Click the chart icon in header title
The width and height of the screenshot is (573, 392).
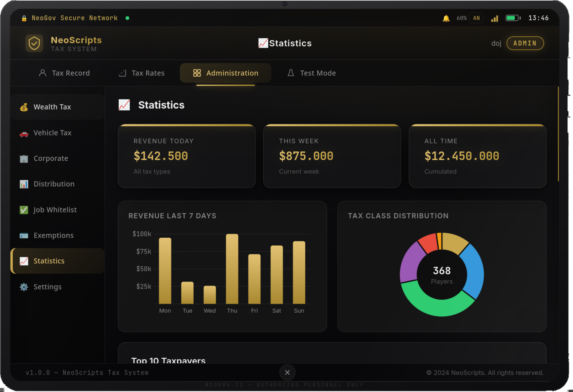(x=263, y=43)
